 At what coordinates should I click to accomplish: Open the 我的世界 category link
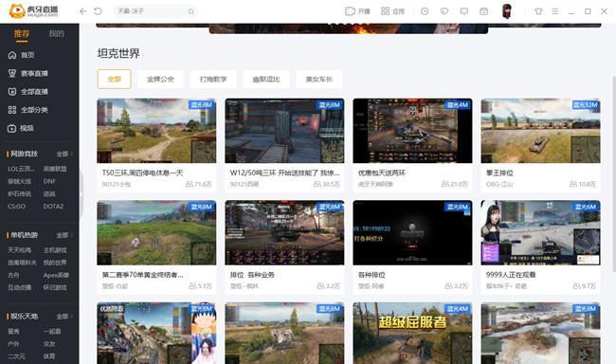(55, 263)
